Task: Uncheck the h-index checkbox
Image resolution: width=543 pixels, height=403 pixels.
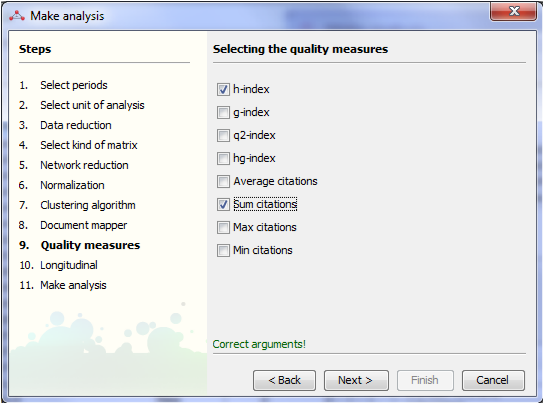Action: (x=223, y=89)
